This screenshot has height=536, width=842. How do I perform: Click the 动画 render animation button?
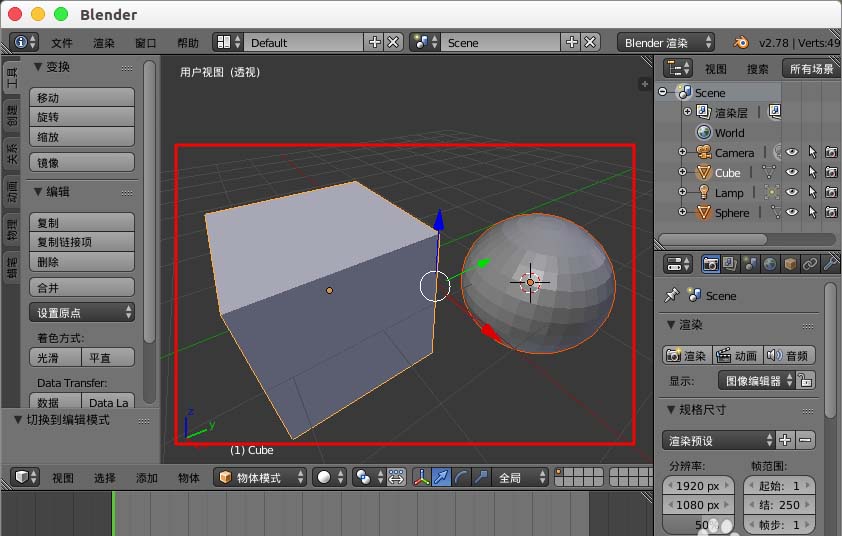[x=736, y=355]
